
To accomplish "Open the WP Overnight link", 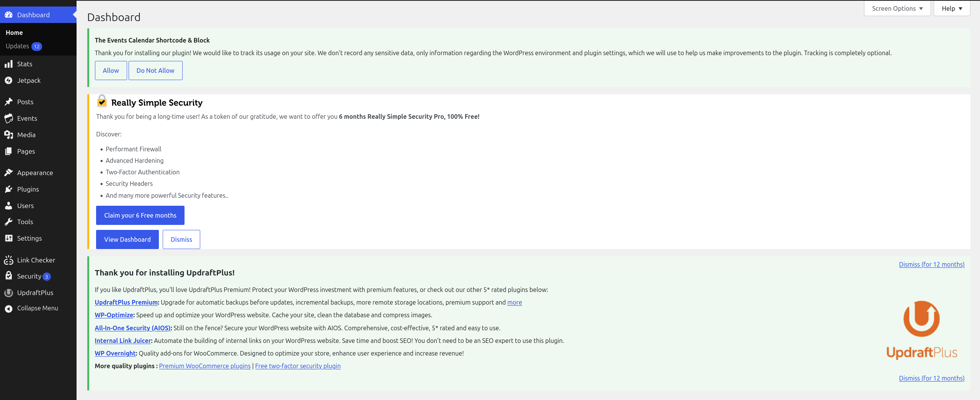I will 115,353.
